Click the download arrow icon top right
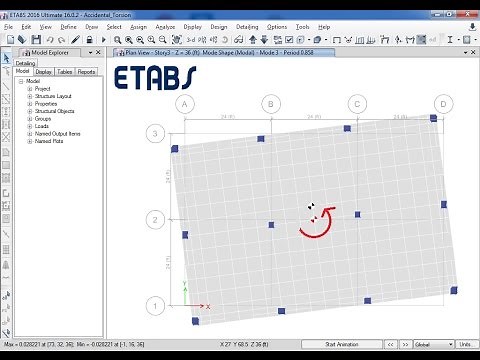Viewport: 480px width, 360px height. click(x=472, y=27)
